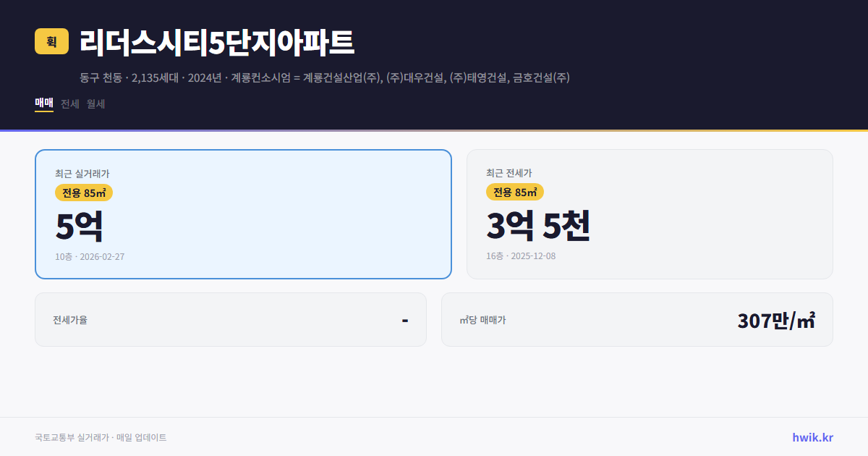Select the 최근 실거래가 card
The image size is (868, 456).
242,214
